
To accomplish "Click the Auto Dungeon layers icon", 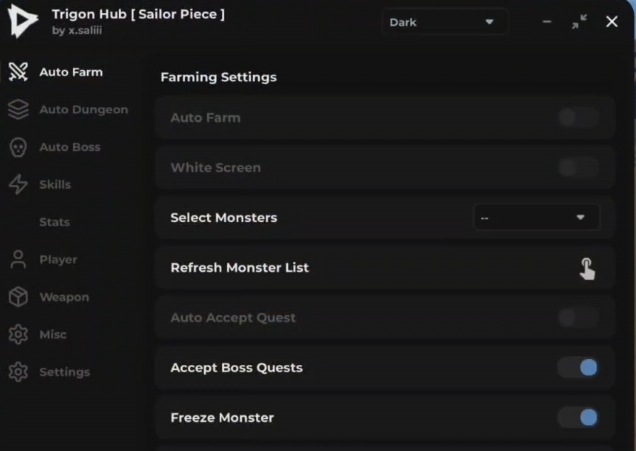I will (x=18, y=110).
